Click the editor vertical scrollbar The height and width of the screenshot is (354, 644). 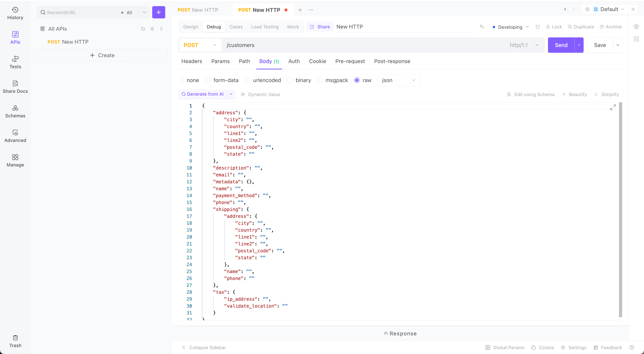(620, 210)
